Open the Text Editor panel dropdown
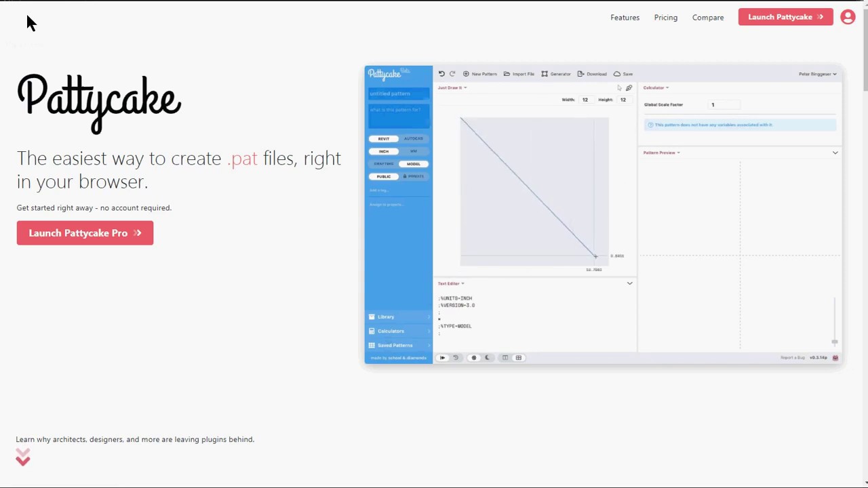868x488 pixels. pyautogui.click(x=451, y=283)
